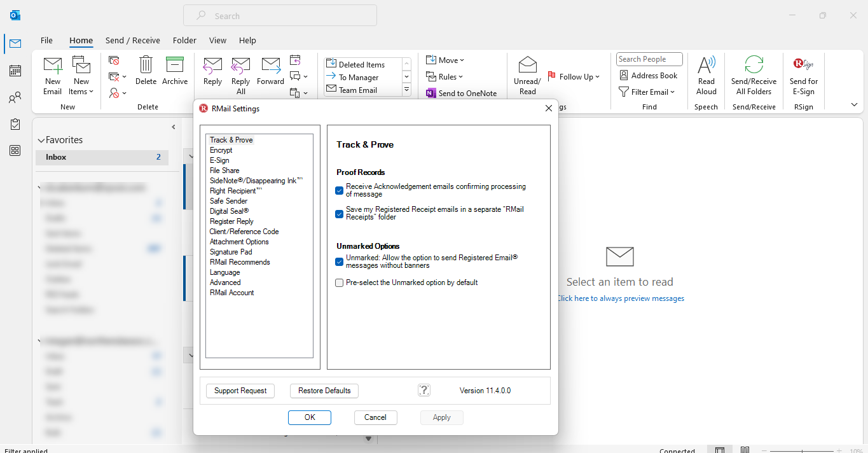The image size is (868, 453).
Task: Switch to the Send / Receive tab
Action: (133, 40)
